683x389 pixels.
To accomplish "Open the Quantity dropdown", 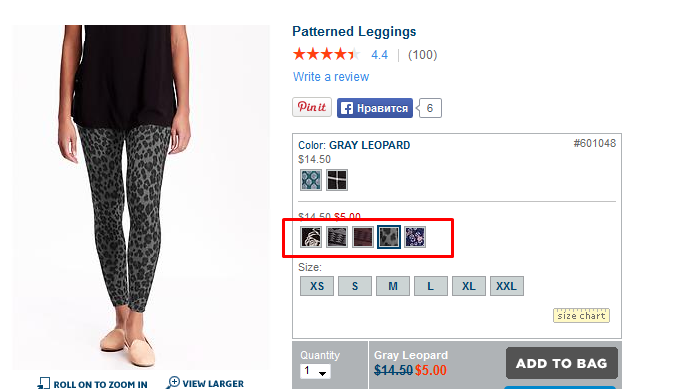I will [x=315, y=371].
